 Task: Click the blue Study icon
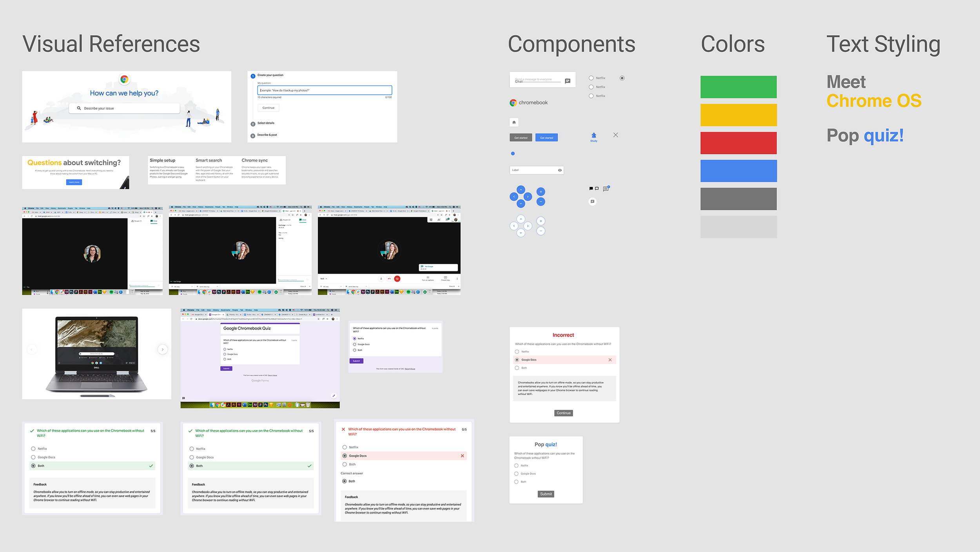(593, 136)
